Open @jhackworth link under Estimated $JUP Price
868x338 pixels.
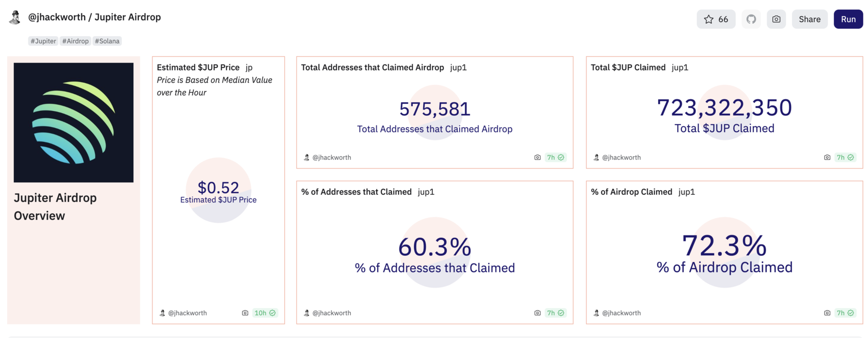[187, 313]
